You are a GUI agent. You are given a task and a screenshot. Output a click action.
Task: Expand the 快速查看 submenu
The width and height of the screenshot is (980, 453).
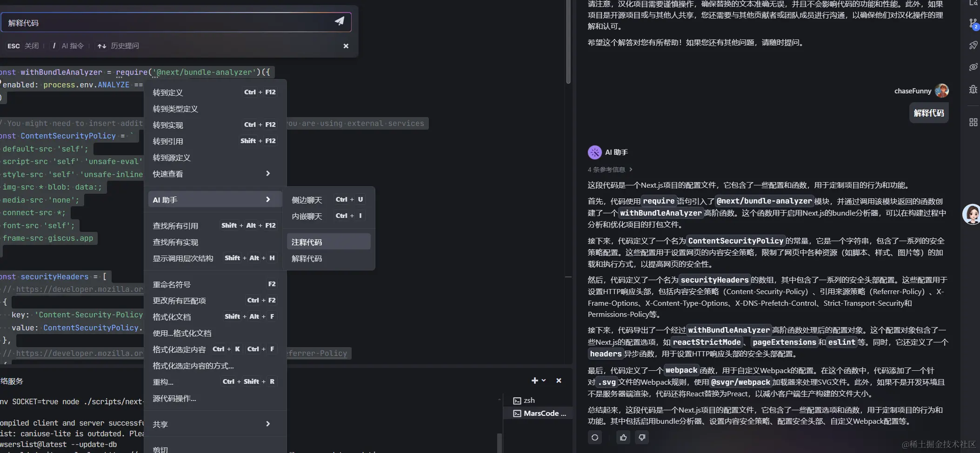click(215, 174)
